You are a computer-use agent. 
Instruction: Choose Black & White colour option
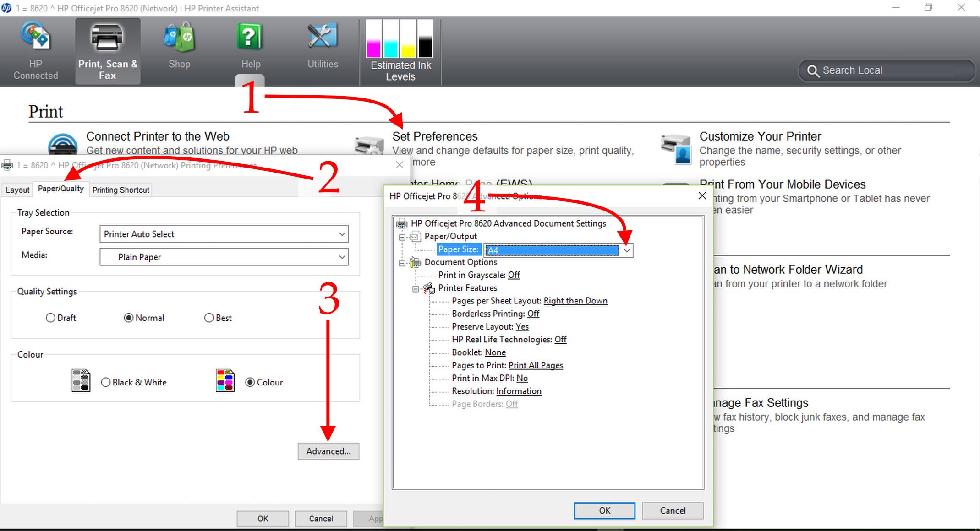[106, 382]
